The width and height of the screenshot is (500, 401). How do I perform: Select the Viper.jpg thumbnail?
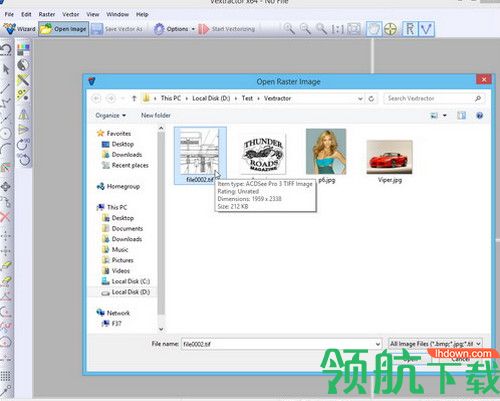tap(389, 157)
